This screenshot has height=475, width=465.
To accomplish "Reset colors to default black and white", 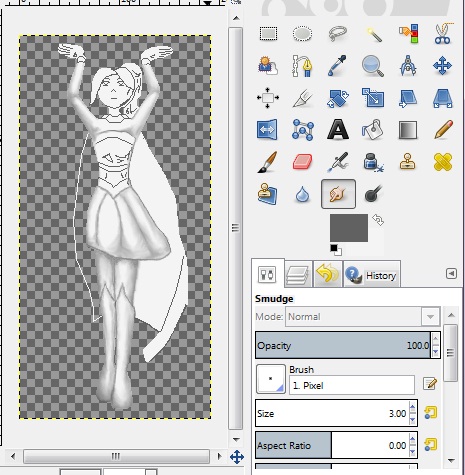I will [336, 250].
